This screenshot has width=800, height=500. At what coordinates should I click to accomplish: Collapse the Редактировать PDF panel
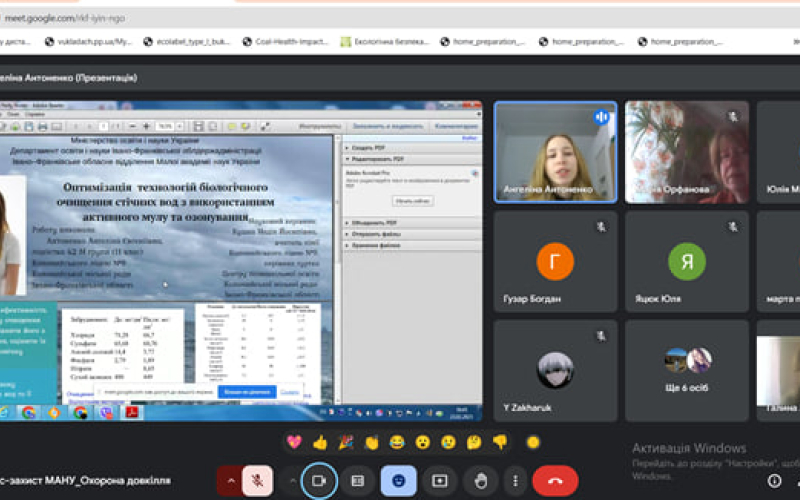point(411,159)
